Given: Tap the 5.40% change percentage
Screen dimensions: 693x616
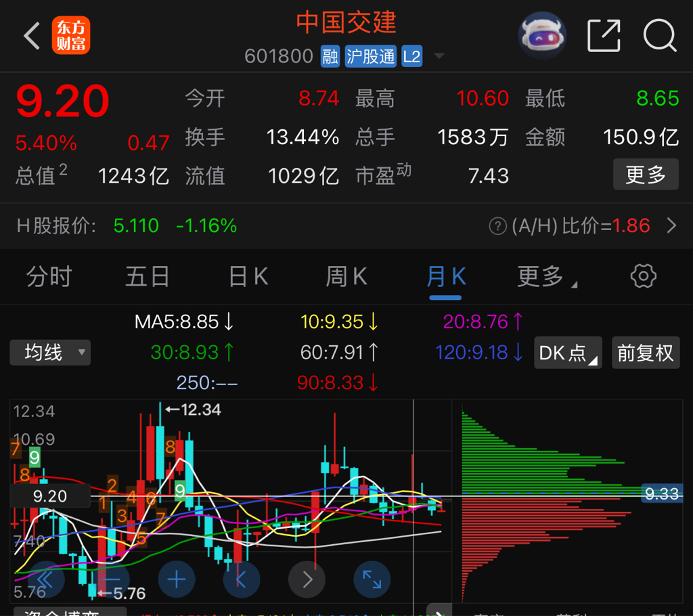Looking at the screenshot, I should pos(46,143).
